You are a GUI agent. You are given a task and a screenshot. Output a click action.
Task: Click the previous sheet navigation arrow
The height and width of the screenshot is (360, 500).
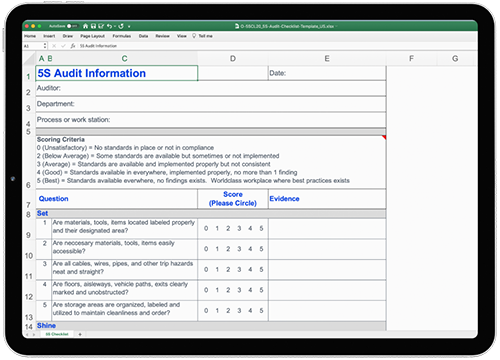[27, 334]
